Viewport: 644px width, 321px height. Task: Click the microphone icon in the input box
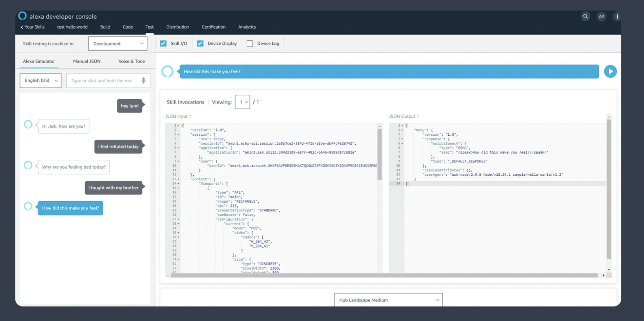click(143, 80)
